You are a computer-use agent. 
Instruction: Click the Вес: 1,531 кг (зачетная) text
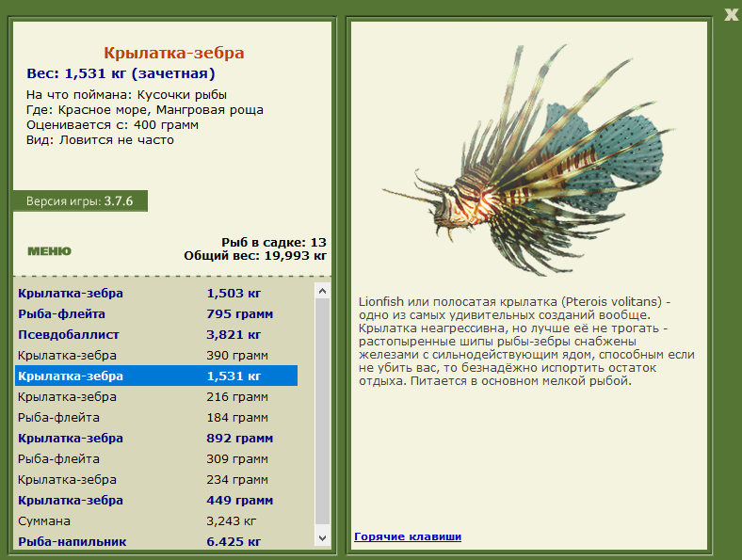(x=121, y=73)
